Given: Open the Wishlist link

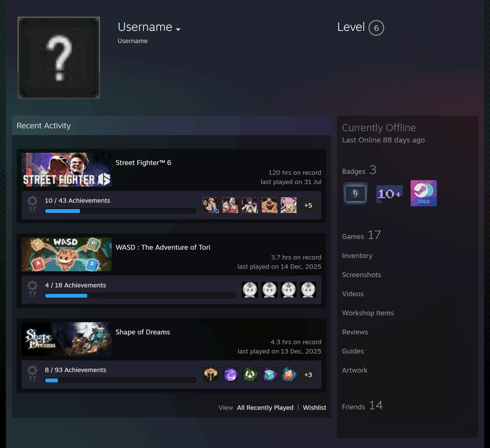Looking at the screenshot, I should pos(314,407).
